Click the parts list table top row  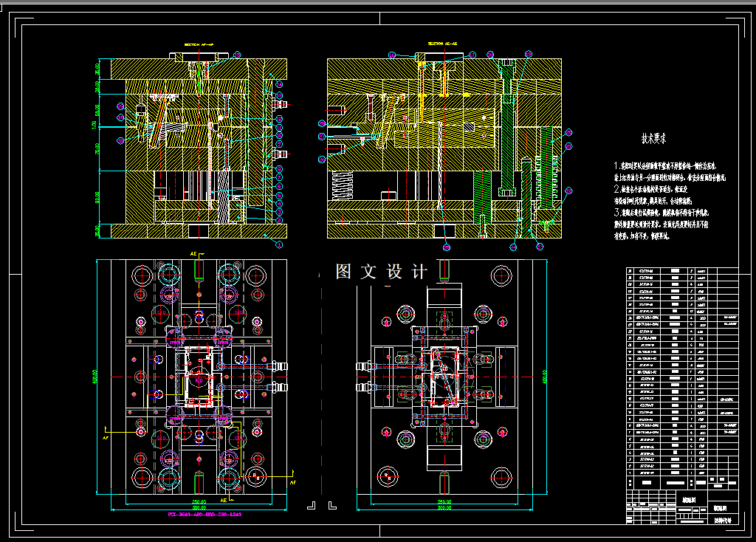pyautogui.click(x=682, y=271)
